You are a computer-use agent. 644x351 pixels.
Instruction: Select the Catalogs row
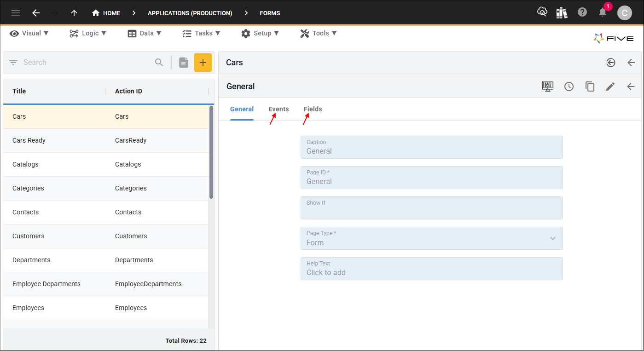(x=106, y=164)
